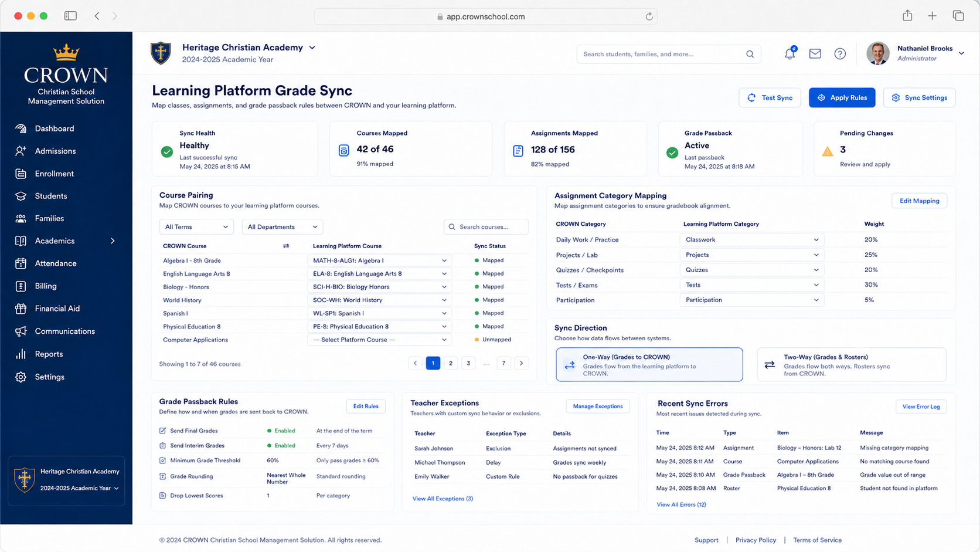Click the Drop Lowest Scores rule icon
Image resolution: width=980 pixels, height=552 pixels.
(163, 496)
